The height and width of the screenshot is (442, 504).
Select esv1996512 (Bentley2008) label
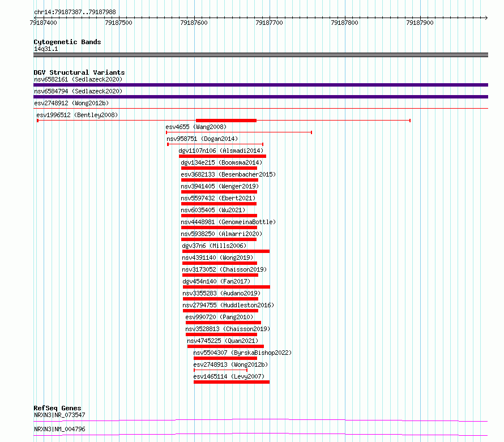77,115
